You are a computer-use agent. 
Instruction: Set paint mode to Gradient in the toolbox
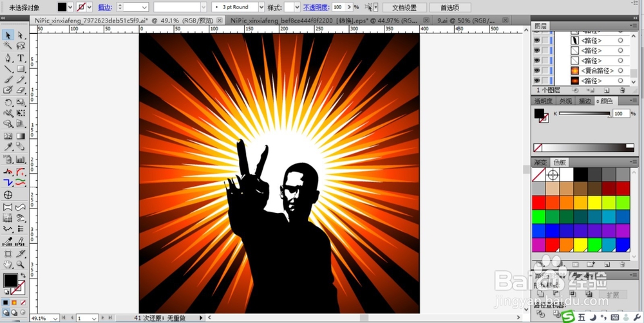click(14, 302)
